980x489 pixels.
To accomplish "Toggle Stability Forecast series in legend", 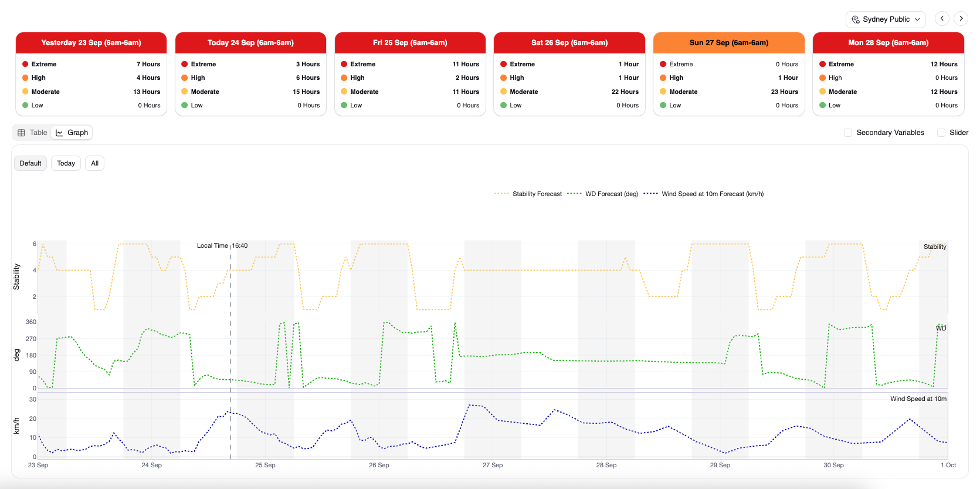I will point(528,194).
